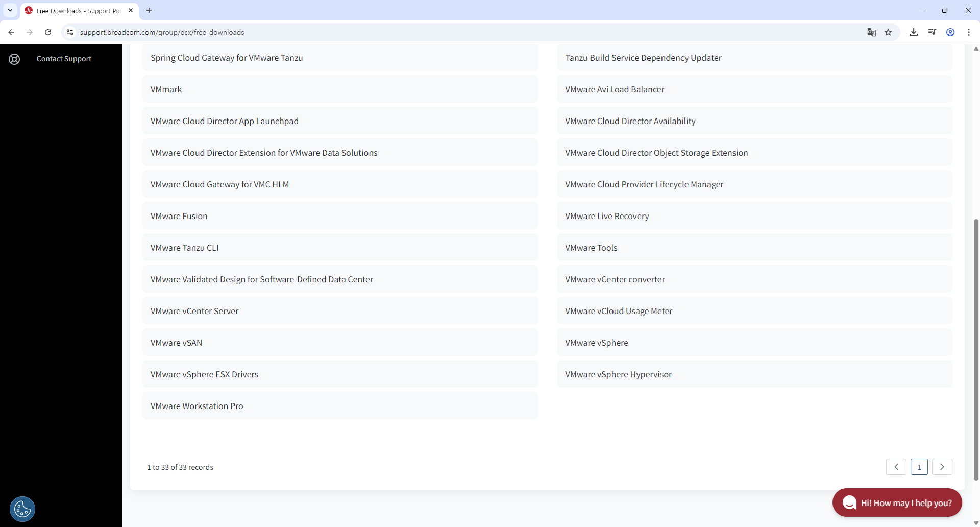Open VMware Live Recovery
The height and width of the screenshot is (527, 980).
pyautogui.click(x=755, y=216)
